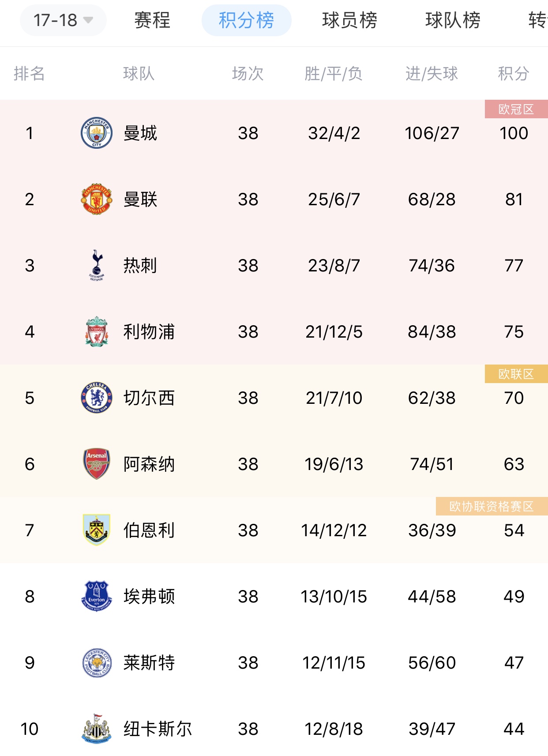This screenshot has width=548, height=756.
Task: Tap the Manchester United crest icon
Action: [97, 199]
